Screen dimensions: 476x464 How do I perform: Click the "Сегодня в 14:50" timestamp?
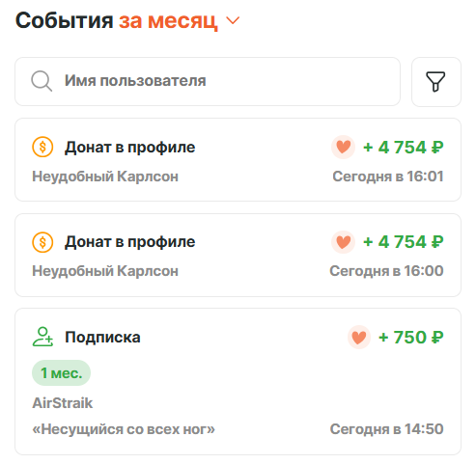(x=387, y=429)
